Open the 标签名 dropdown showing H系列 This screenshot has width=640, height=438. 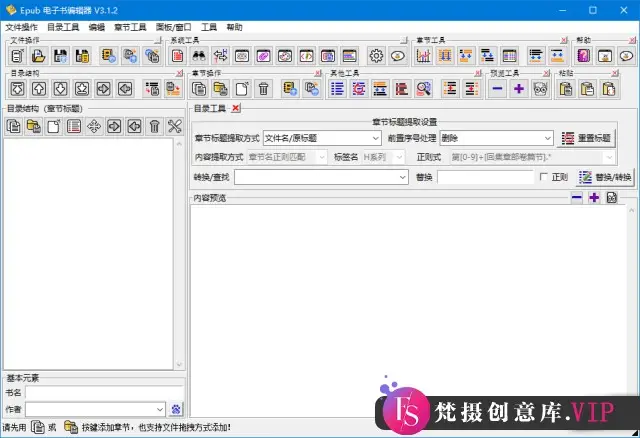click(x=383, y=157)
